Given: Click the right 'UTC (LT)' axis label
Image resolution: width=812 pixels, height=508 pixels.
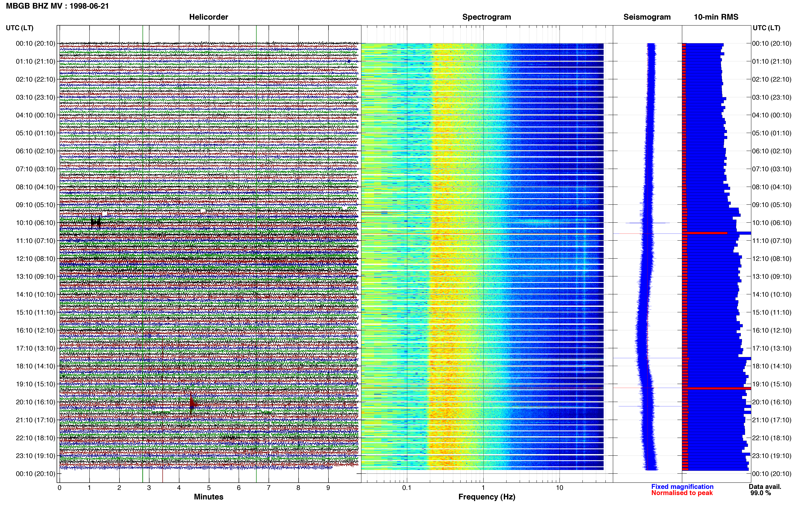Looking at the screenshot, I should pyautogui.click(x=766, y=28).
